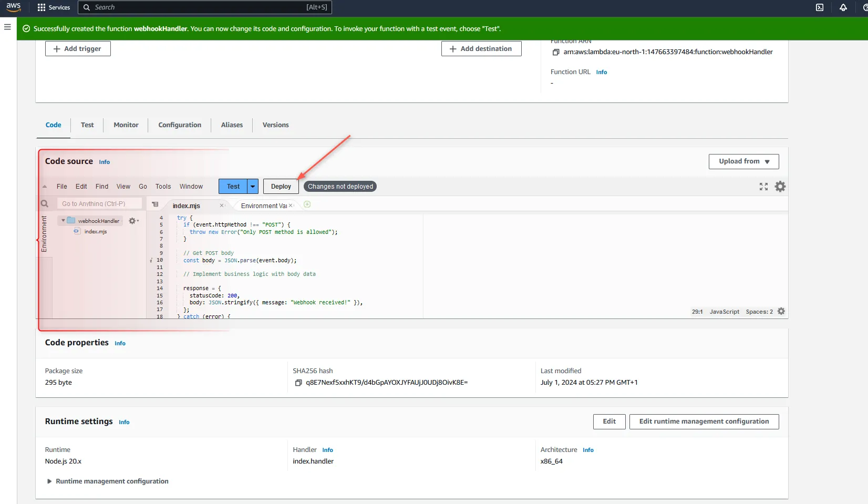The image size is (868, 504).
Task: Select the index.mjs editor tab
Action: (x=187, y=205)
